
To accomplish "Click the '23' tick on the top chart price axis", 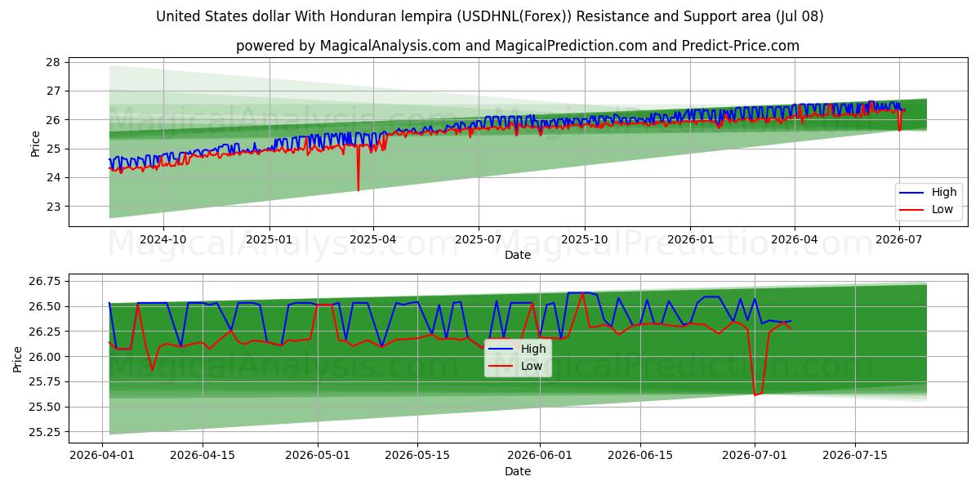I will tap(54, 207).
